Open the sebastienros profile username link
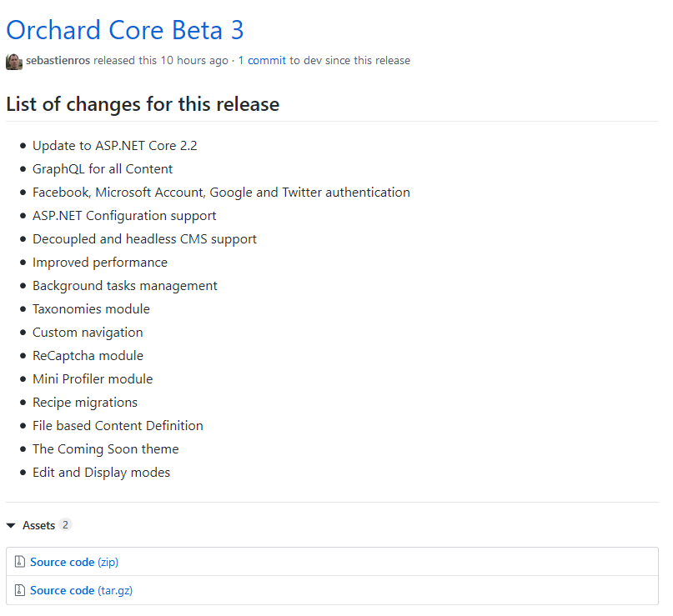The width and height of the screenshot is (673, 616). point(58,61)
